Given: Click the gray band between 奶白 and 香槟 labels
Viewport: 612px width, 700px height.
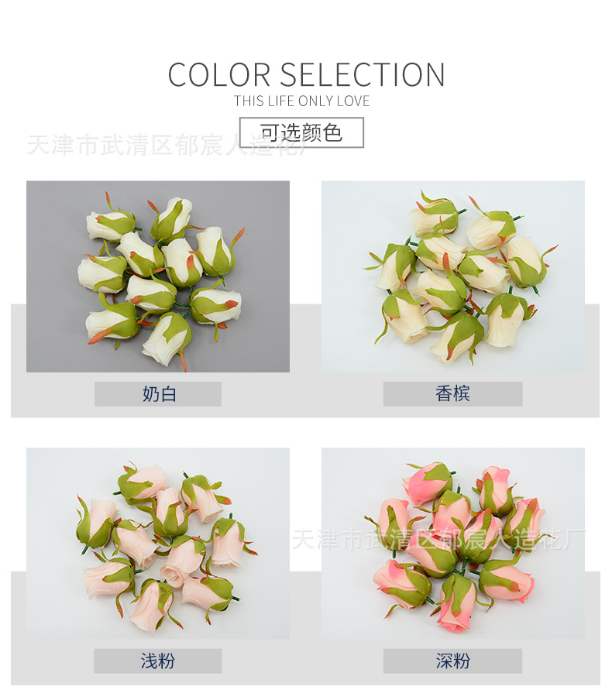Looking at the screenshot, I should (x=302, y=393).
